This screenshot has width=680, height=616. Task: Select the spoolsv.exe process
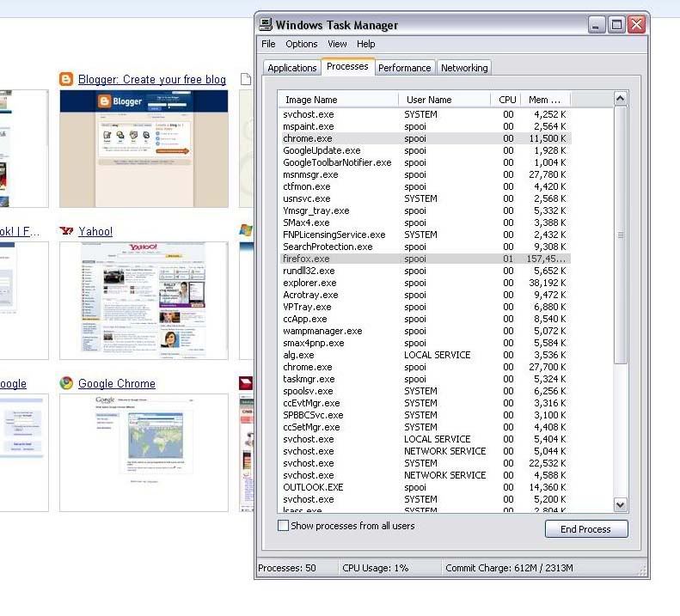[425, 391]
